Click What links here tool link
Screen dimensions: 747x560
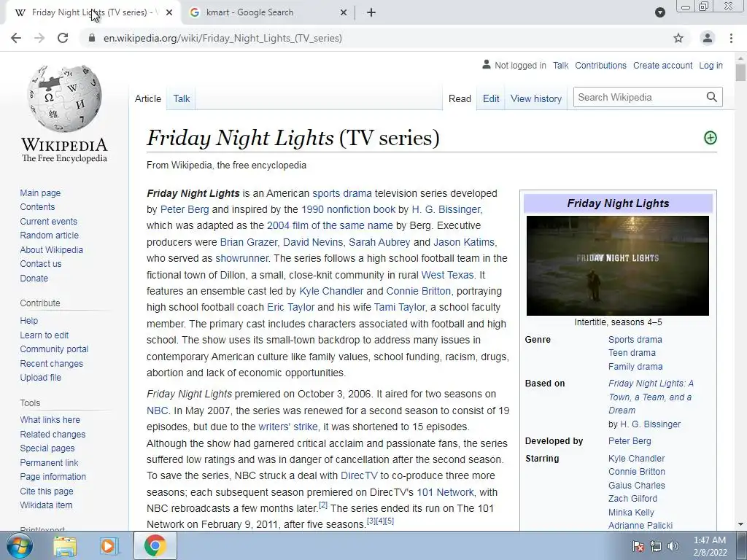[50, 419]
